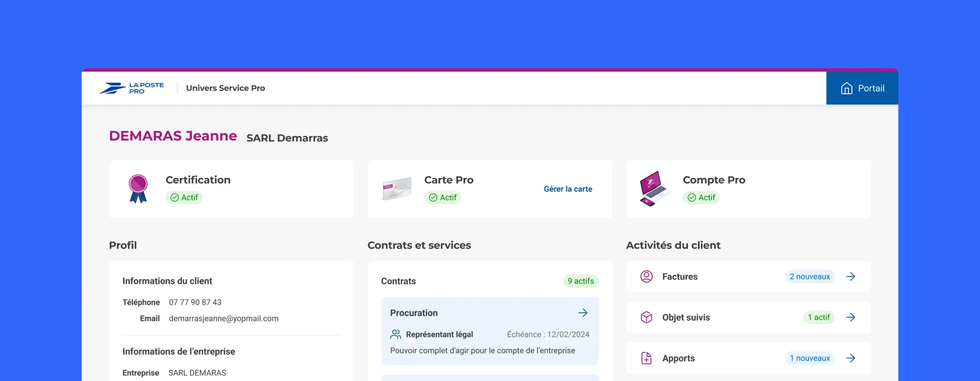Click the DEMARAS Jeanne client name

173,136
